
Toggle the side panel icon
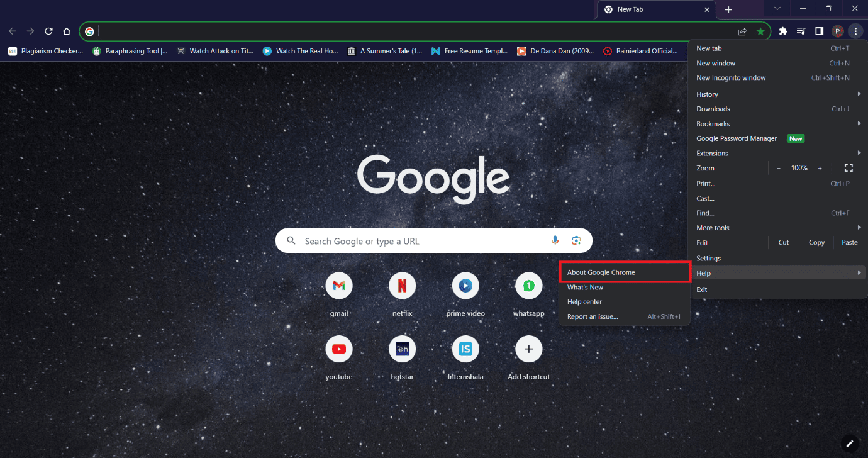819,31
